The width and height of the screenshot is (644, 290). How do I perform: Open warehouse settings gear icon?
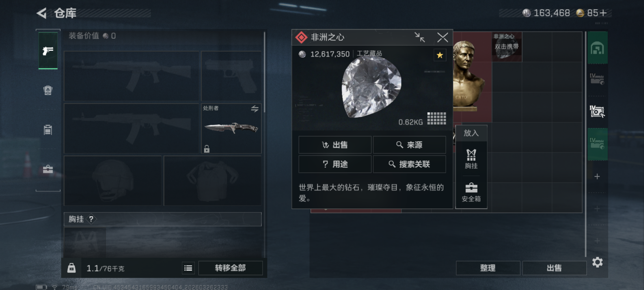click(x=597, y=262)
